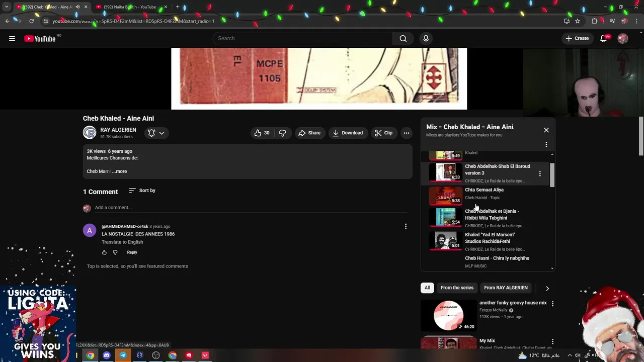Dislike the AHMEDAHMED comment

coord(115,252)
